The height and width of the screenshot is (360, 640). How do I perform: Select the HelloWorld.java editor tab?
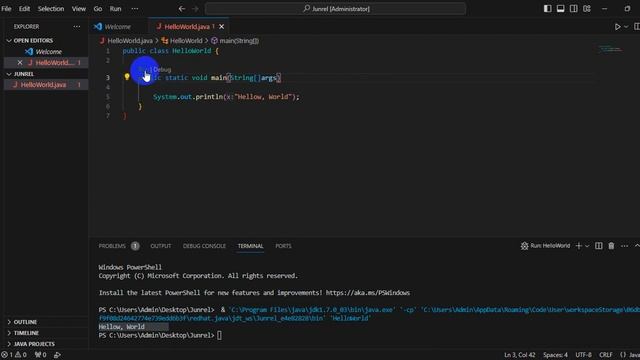click(x=186, y=27)
